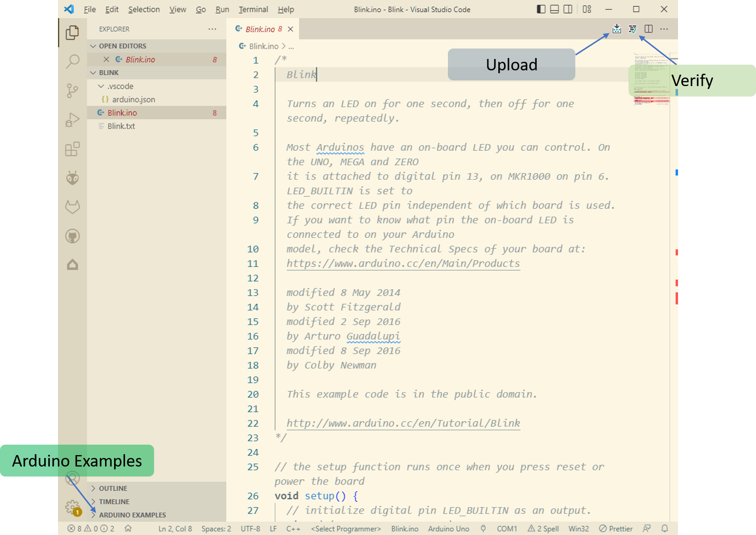Open the Edit menu
Viewport: 756px width, 535px height.
tap(112, 9)
